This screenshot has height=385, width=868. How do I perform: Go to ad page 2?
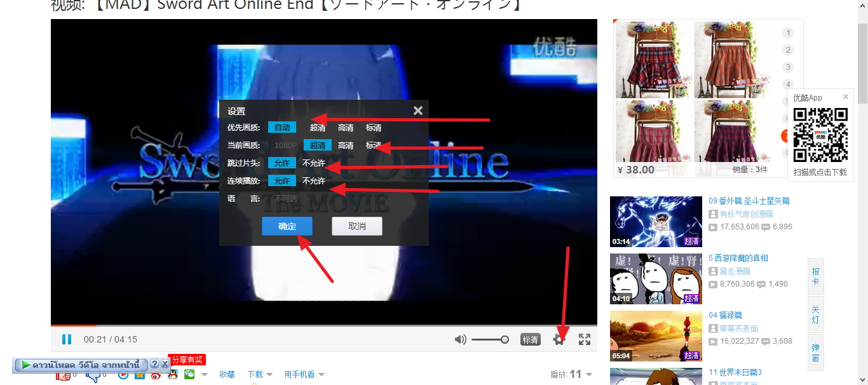(788, 50)
